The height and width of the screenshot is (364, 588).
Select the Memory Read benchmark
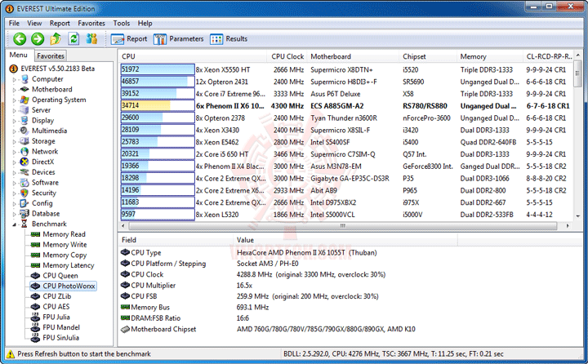tap(65, 234)
